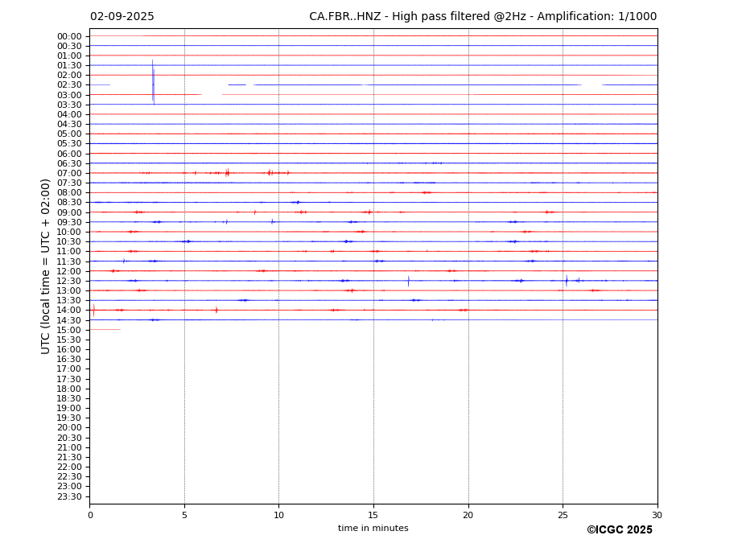Click the CA.FBR..HNZ high pass filter title

pos(483,17)
